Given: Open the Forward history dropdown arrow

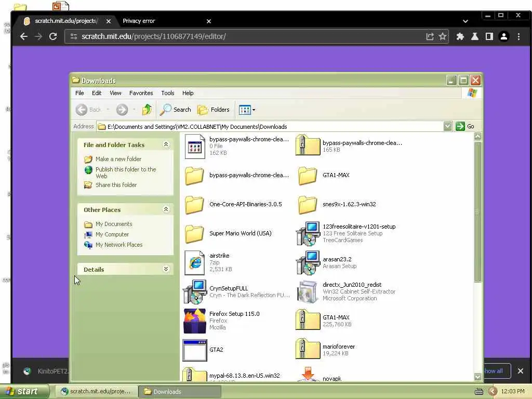Looking at the screenshot, I should pos(134,109).
